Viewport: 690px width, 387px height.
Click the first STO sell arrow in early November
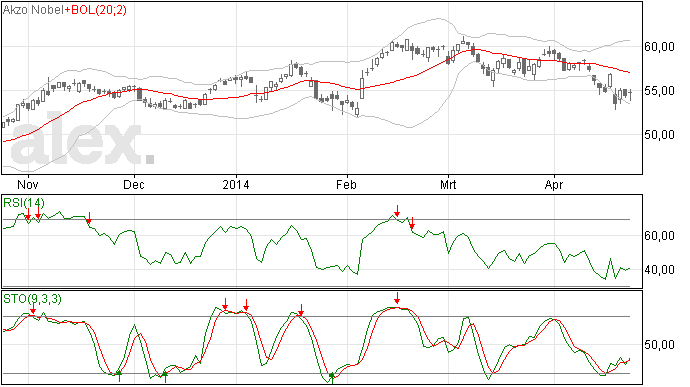tap(33, 308)
